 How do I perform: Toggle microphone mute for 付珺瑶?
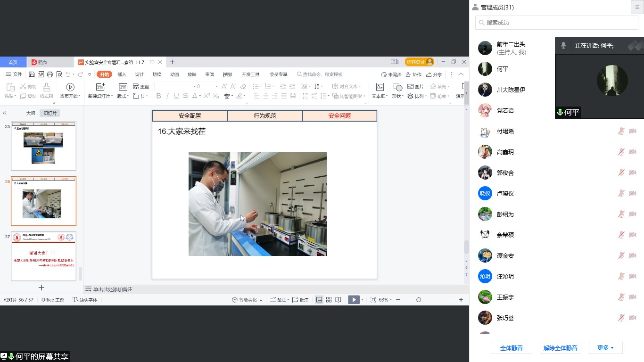(x=621, y=131)
